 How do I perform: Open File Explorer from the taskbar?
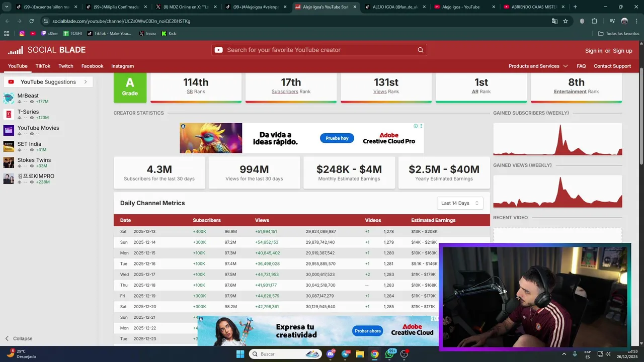pyautogui.click(x=360, y=354)
